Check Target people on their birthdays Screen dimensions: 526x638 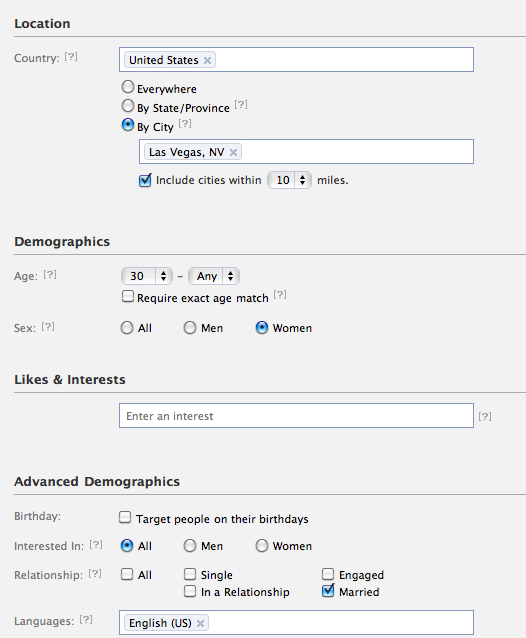[x=125, y=518]
